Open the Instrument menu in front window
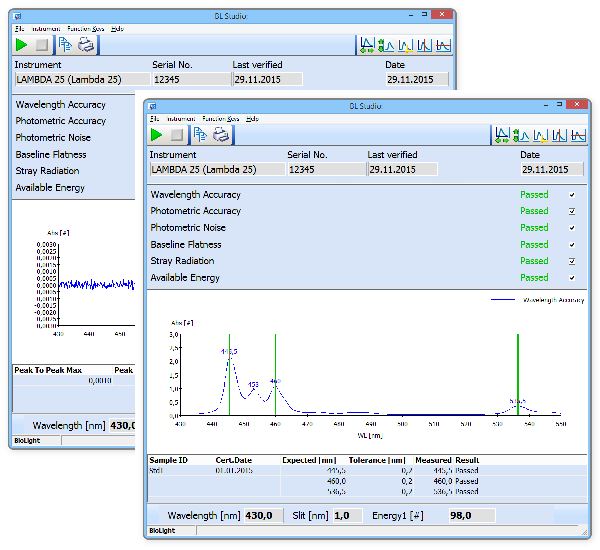This screenshot has height=550, width=600. pyautogui.click(x=181, y=119)
